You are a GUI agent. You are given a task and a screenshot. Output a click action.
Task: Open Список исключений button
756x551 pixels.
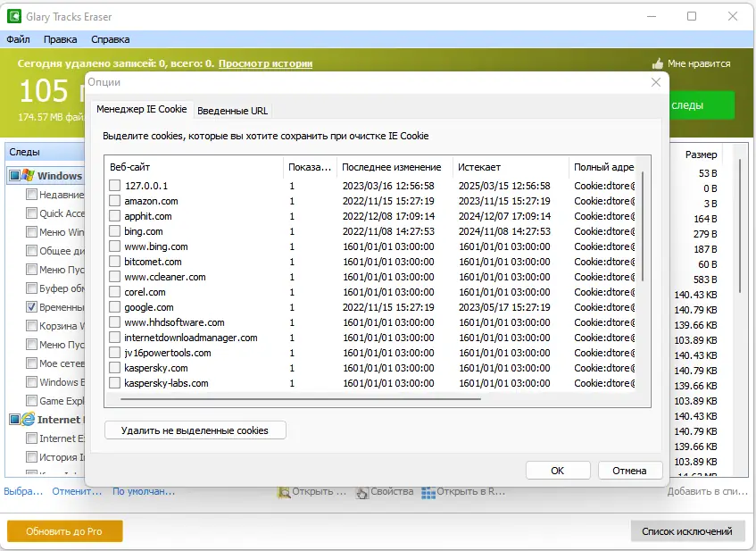point(687,531)
